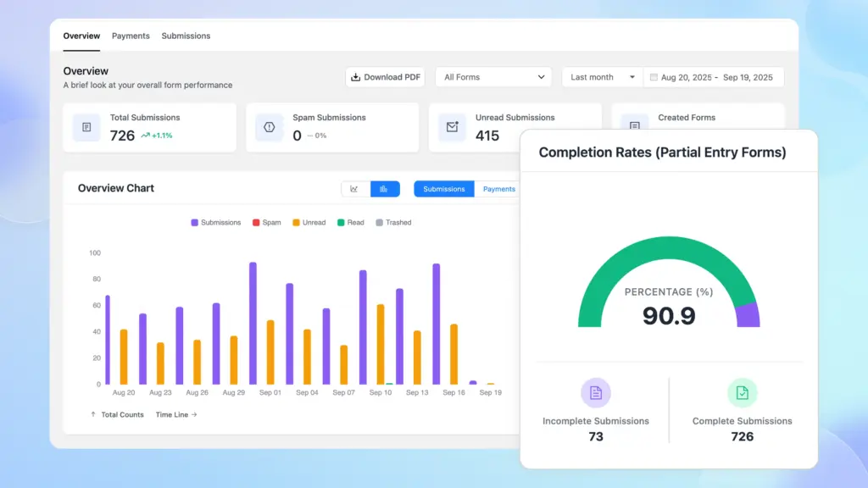Select the Submissions chart toggle button

click(444, 189)
